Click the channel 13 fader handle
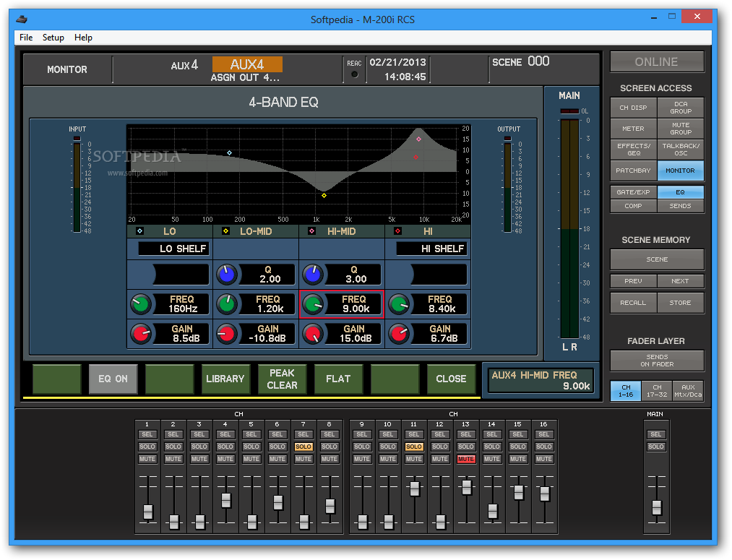 point(466,488)
